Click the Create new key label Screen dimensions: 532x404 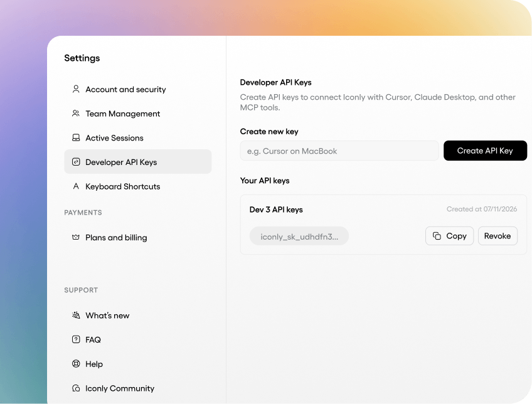(x=269, y=131)
